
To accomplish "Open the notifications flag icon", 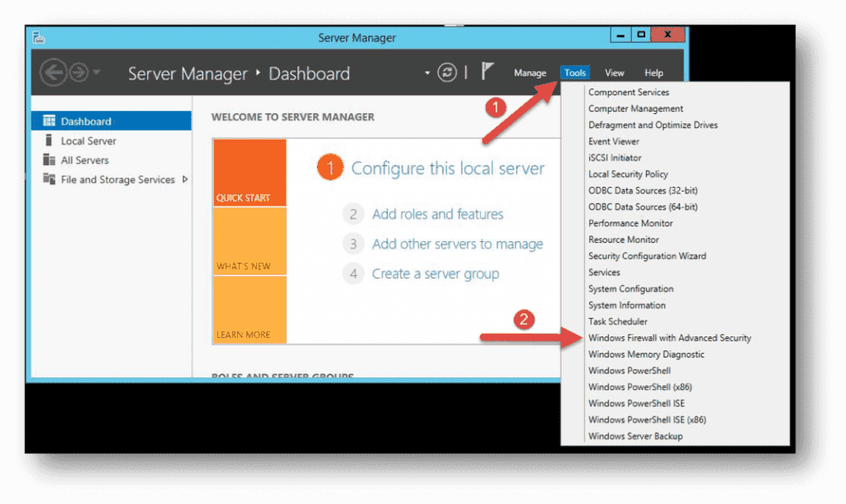I will click(487, 73).
